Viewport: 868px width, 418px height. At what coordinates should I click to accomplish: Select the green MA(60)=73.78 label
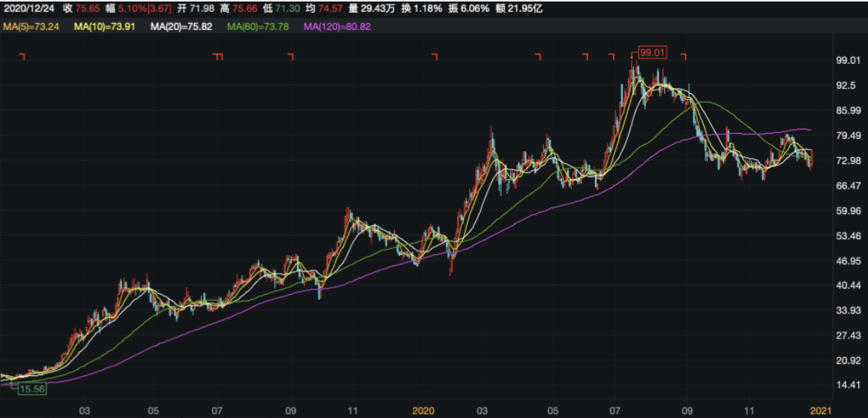click(x=258, y=26)
